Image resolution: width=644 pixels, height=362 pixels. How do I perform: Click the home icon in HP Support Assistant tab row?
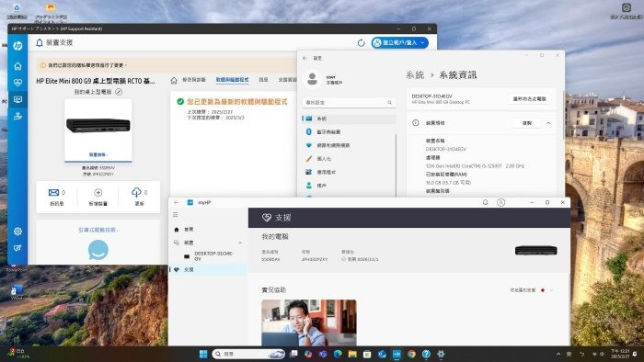(174, 81)
